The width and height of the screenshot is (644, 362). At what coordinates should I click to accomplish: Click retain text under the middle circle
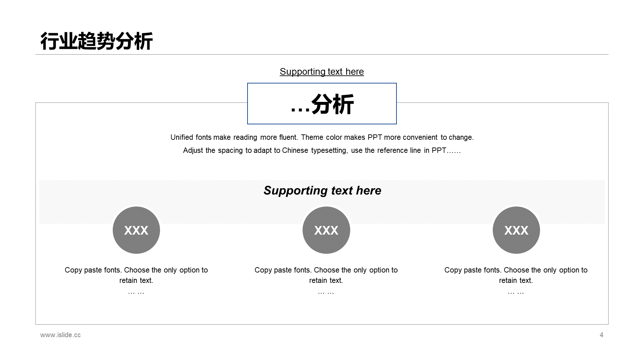click(326, 281)
